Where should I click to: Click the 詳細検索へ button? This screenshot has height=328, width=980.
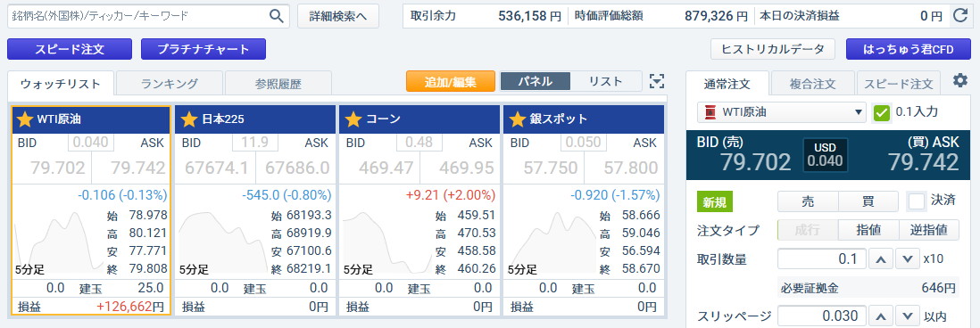click(x=338, y=16)
